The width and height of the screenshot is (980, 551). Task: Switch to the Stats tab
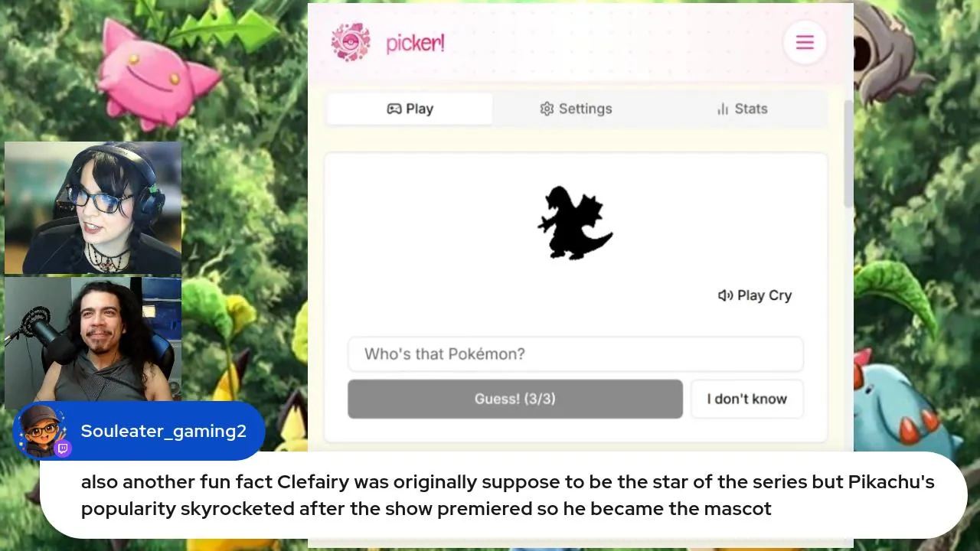point(741,109)
